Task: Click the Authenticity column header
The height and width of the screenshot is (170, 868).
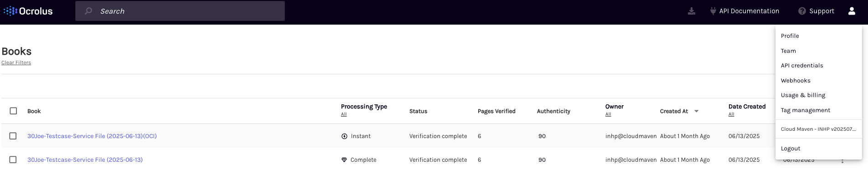Action: coord(553,111)
